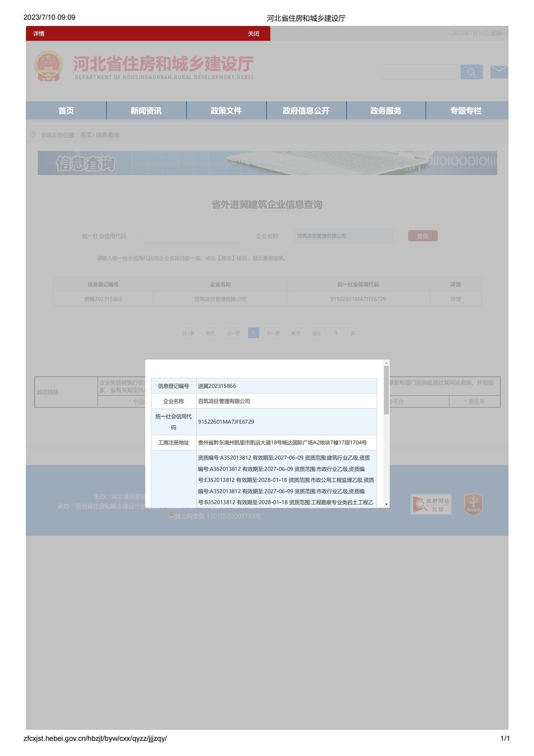Image resolution: width=534 pixels, height=756 pixels.
Task: Click result cell 进冀202315866 in results table
Action: (103, 299)
